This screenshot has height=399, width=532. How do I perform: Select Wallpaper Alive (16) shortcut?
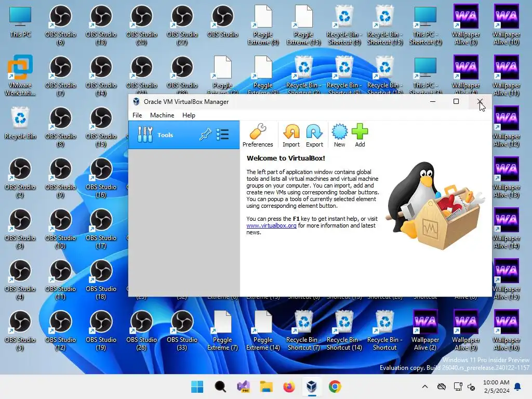(506, 330)
